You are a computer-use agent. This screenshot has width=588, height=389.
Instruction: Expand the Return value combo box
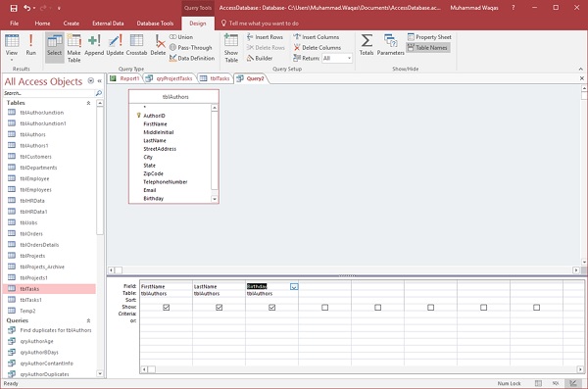(x=349, y=58)
